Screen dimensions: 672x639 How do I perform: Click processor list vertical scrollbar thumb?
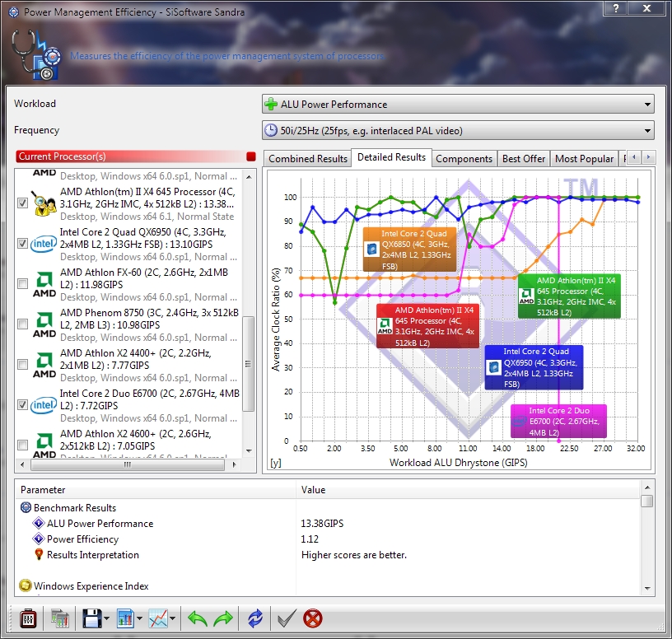click(249, 363)
